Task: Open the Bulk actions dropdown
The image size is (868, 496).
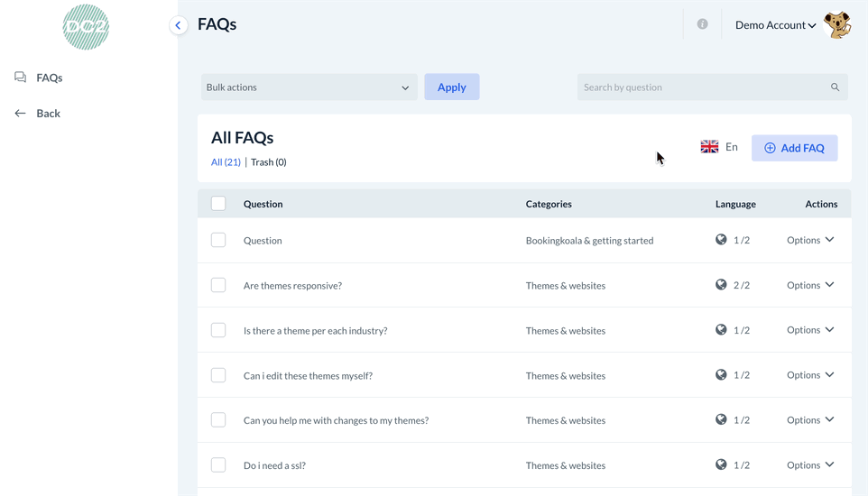Action: [x=309, y=87]
